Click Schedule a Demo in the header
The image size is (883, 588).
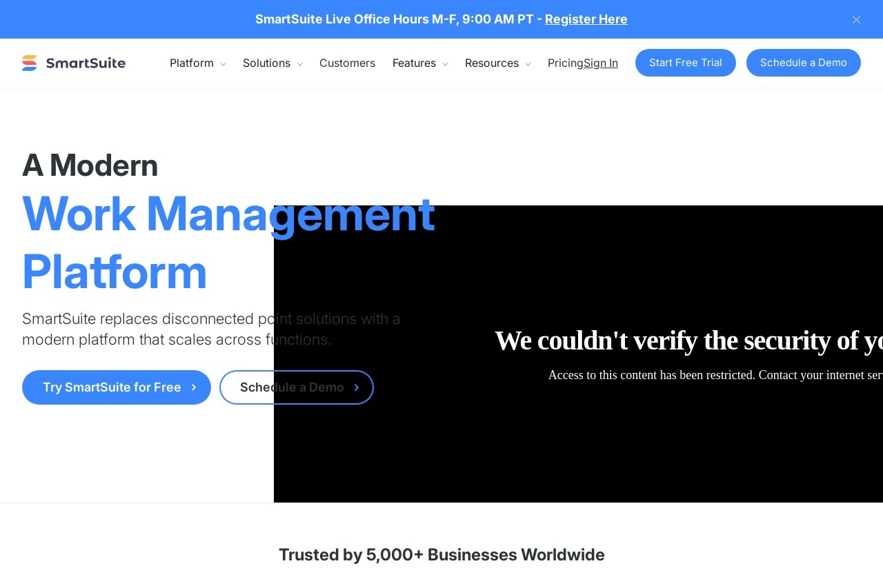pos(804,63)
